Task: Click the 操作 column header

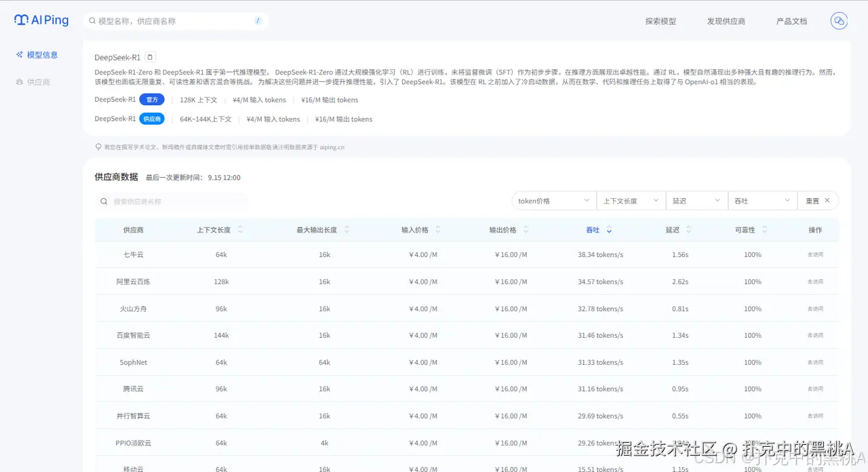Action: coord(815,230)
